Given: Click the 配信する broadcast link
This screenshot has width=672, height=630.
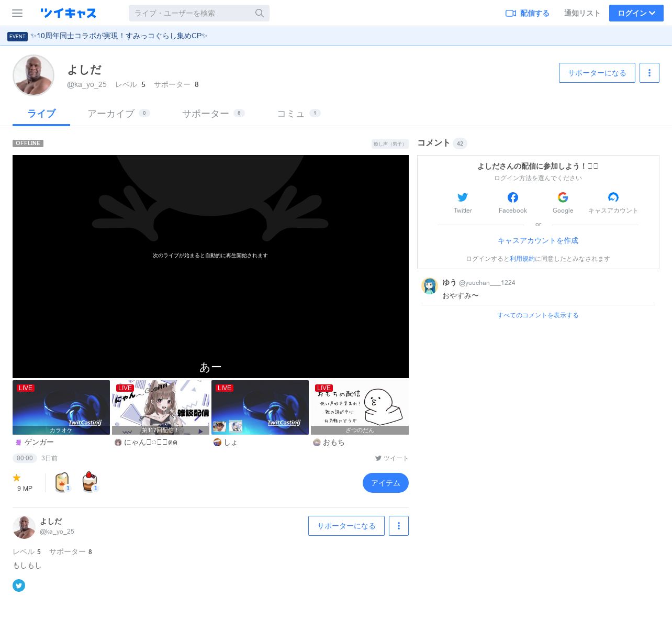Looking at the screenshot, I should pyautogui.click(x=528, y=13).
